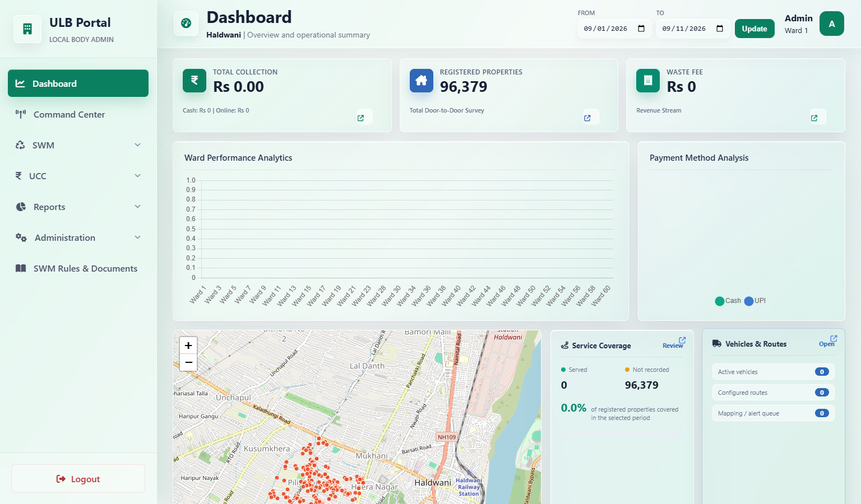Click the ULB Portal building logo icon

(27, 29)
